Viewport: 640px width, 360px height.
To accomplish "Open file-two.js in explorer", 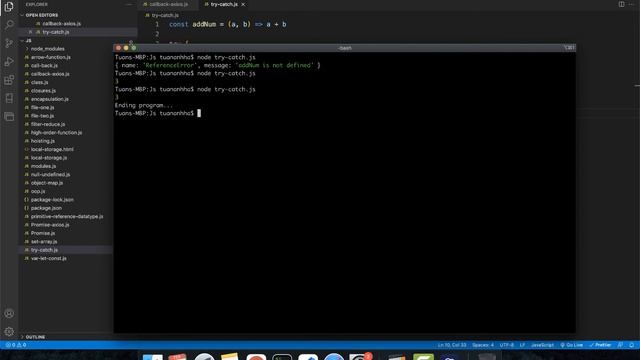I will (42, 116).
